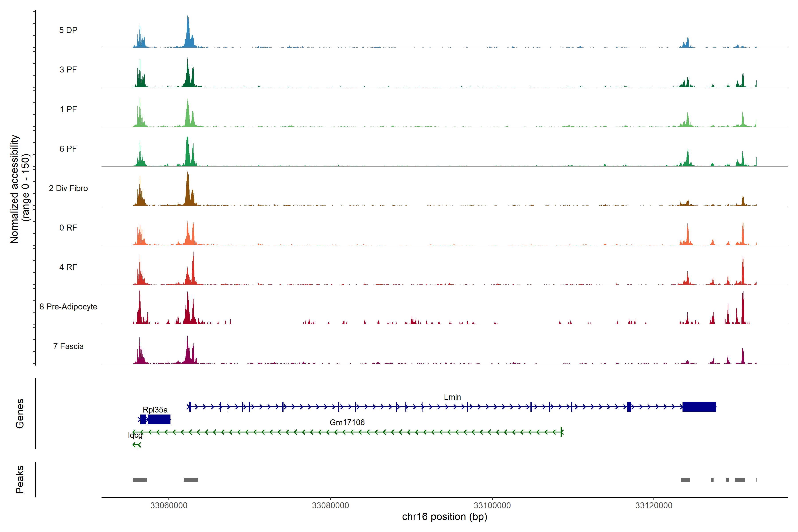Select the Lmln gene name

click(x=452, y=397)
